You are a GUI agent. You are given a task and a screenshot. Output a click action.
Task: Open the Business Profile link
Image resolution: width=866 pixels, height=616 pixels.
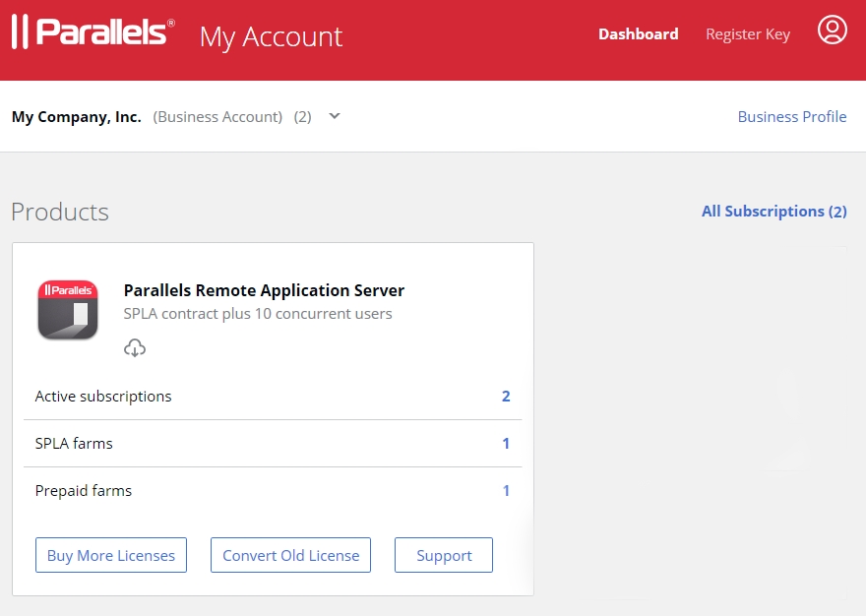[x=791, y=116]
